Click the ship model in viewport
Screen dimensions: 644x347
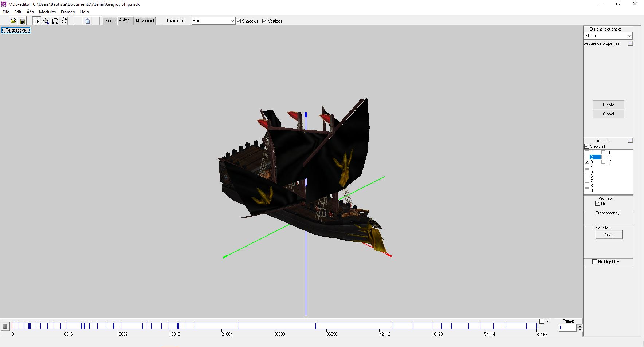(302, 175)
